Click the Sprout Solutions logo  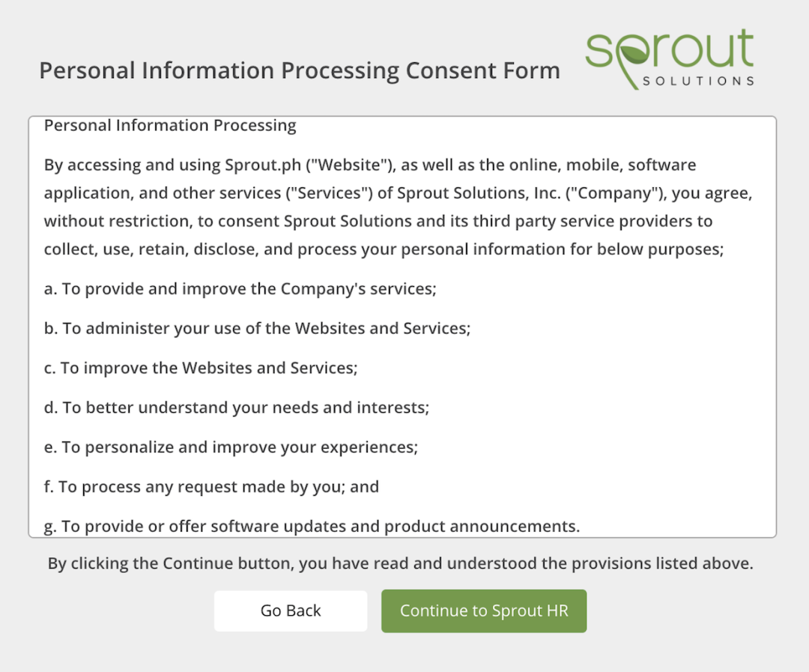click(670, 59)
